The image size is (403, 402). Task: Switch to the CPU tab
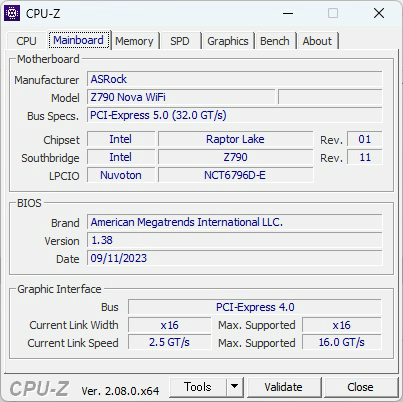click(x=26, y=41)
